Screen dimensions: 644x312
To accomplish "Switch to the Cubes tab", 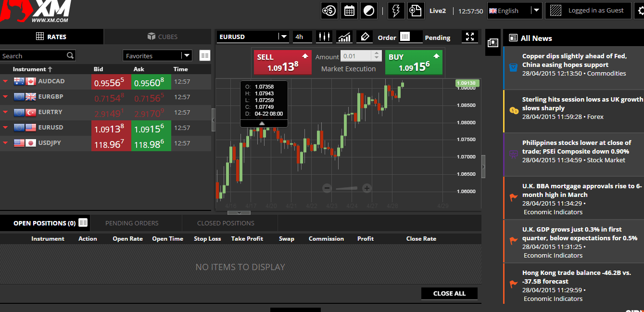I will tap(162, 37).
